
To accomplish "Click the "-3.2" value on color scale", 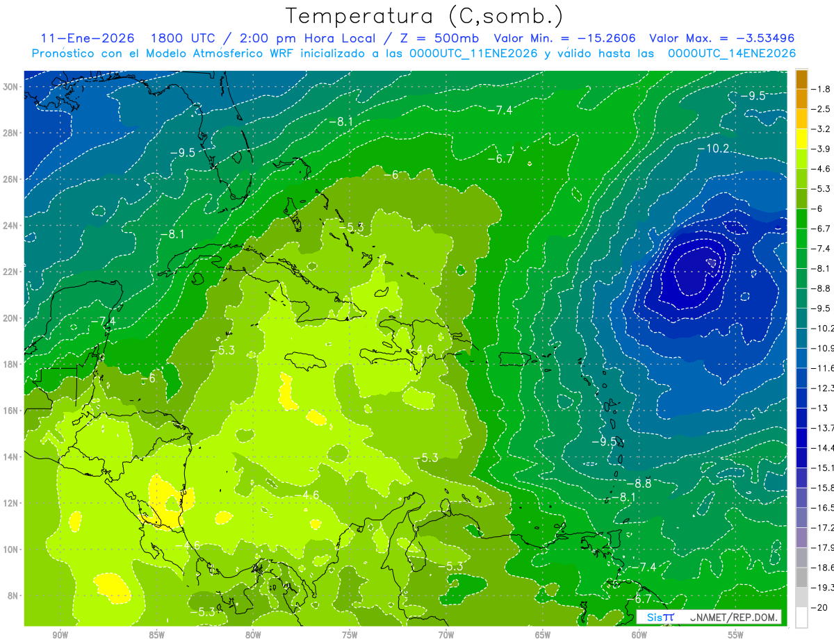I will (x=821, y=129).
